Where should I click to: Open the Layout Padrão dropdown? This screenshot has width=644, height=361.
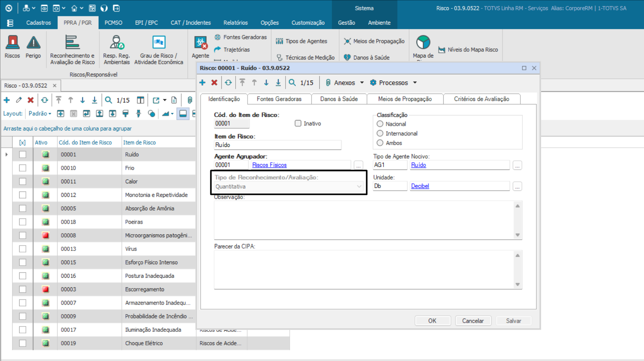point(40,114)
